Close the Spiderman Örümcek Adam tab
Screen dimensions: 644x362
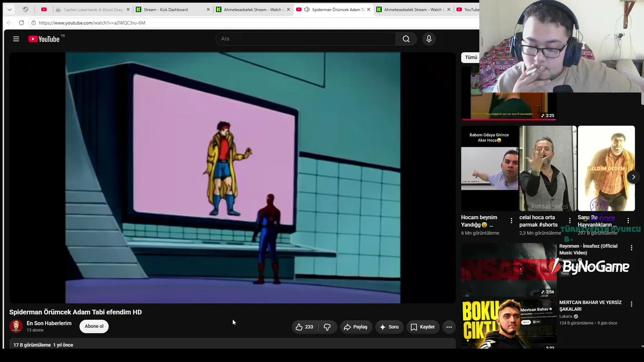tap(369, 10)
